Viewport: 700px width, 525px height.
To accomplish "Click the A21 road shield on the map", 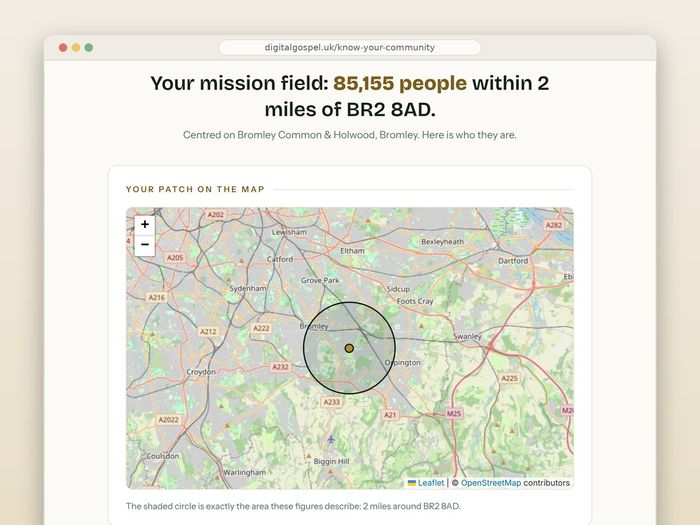I will (390, 415).
